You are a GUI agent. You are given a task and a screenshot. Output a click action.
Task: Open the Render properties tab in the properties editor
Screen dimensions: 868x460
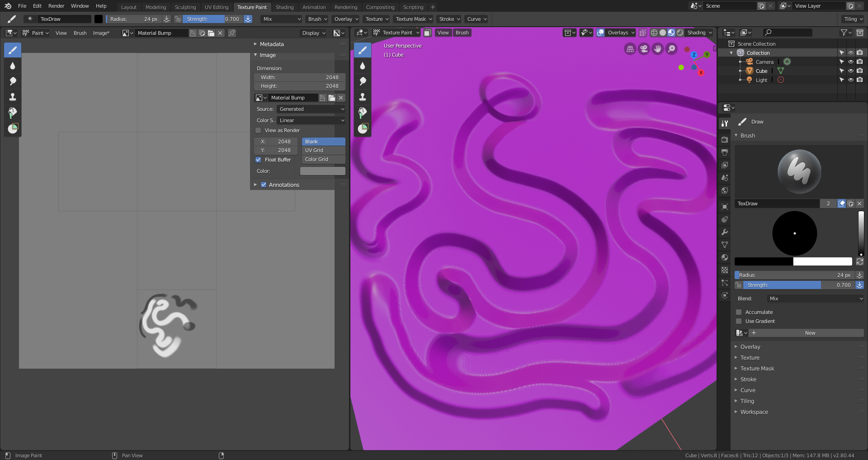725,139
